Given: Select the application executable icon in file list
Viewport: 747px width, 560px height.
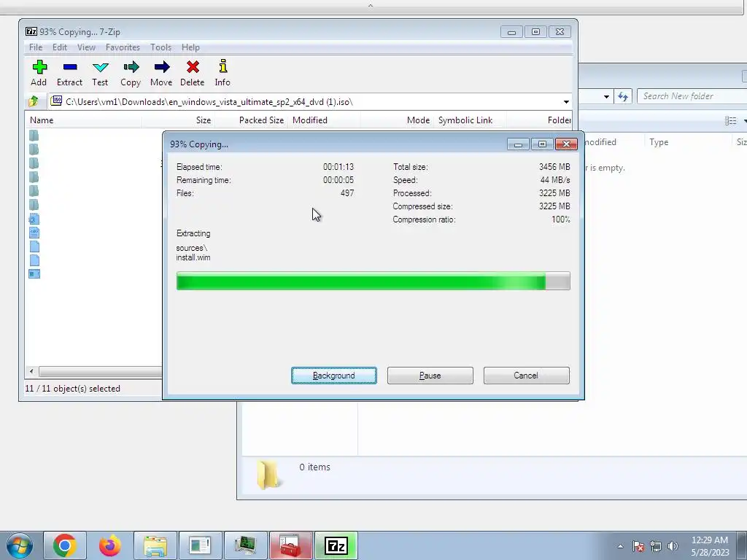Looking at the screenshot, I should [x=34, y=274].
